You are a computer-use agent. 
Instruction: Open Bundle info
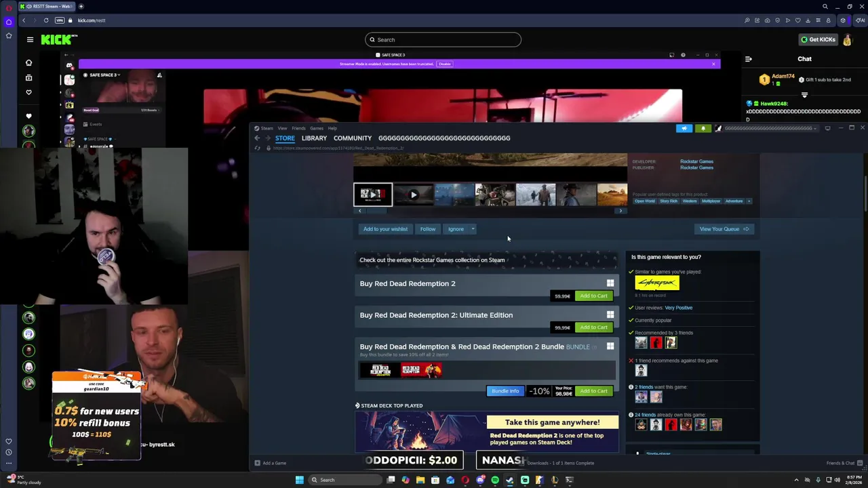pos(505,391)
